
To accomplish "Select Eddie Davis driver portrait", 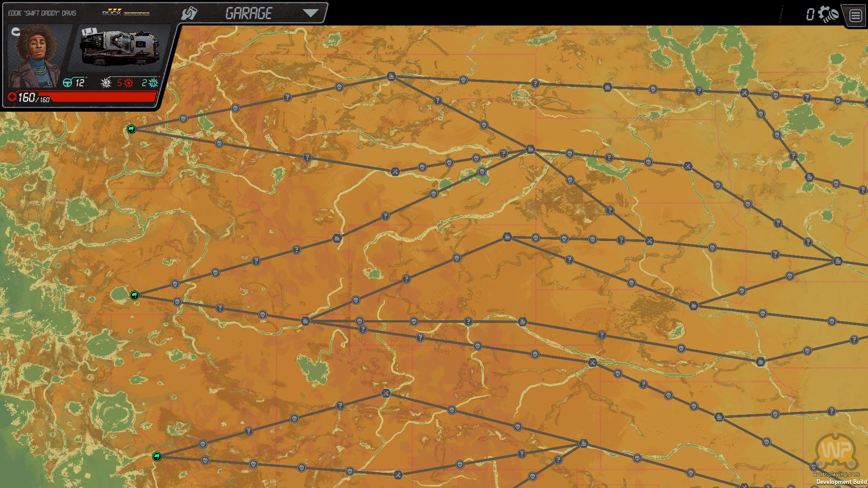I will coord(35,56).
